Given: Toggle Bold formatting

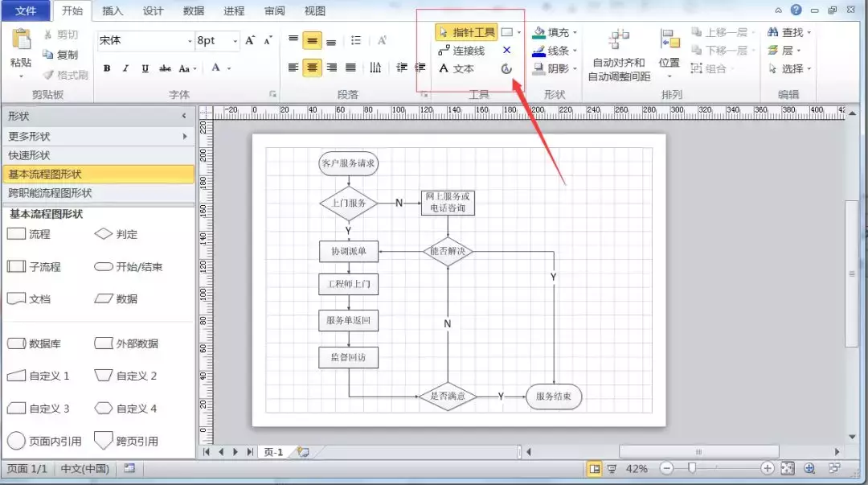Looking at the screenshot, I should 107,68.
